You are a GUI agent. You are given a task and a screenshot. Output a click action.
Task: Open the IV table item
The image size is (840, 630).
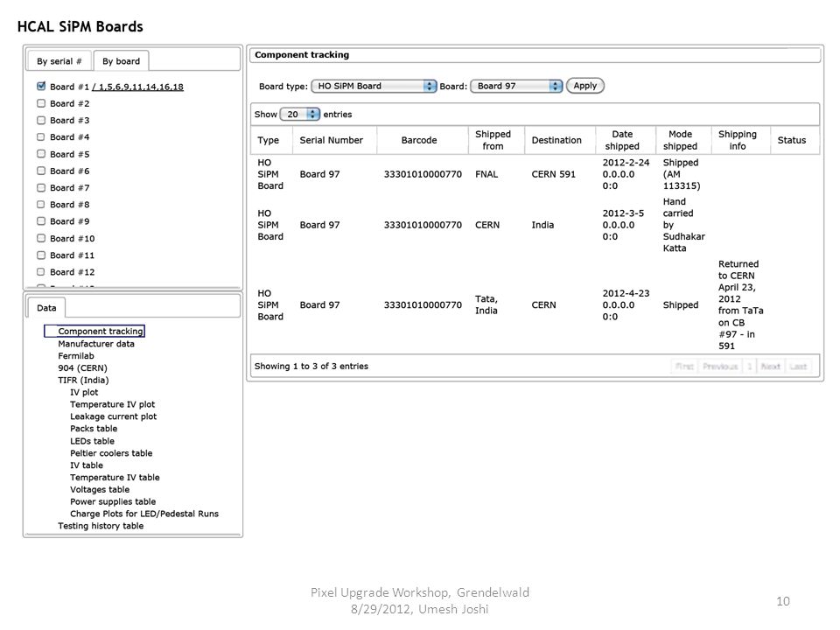(x=87, y=465)
